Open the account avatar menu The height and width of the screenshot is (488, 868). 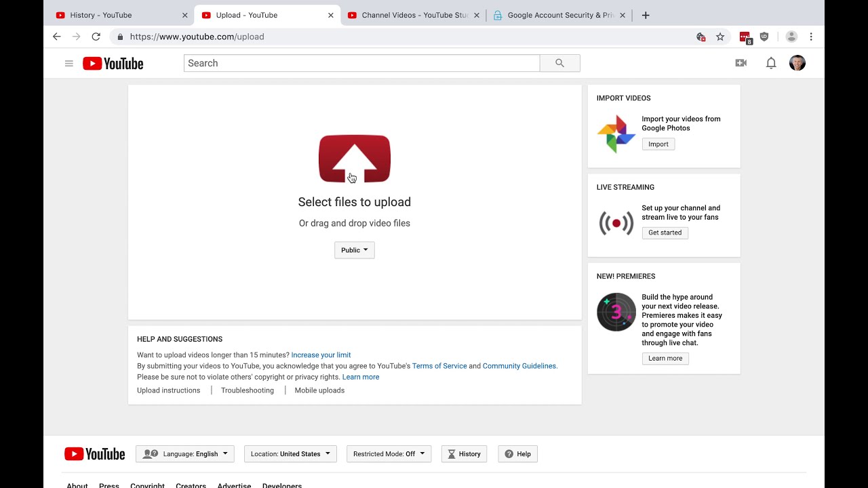point(797,63)
